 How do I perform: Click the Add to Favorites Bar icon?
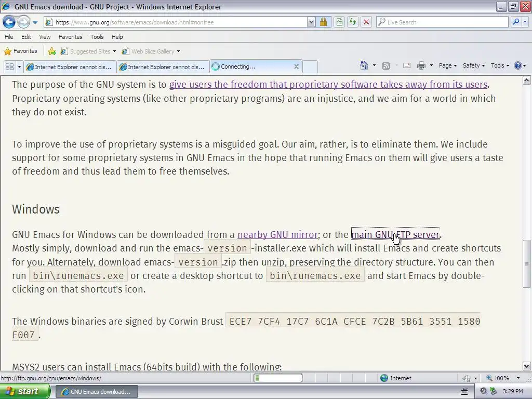coord(52,51)
